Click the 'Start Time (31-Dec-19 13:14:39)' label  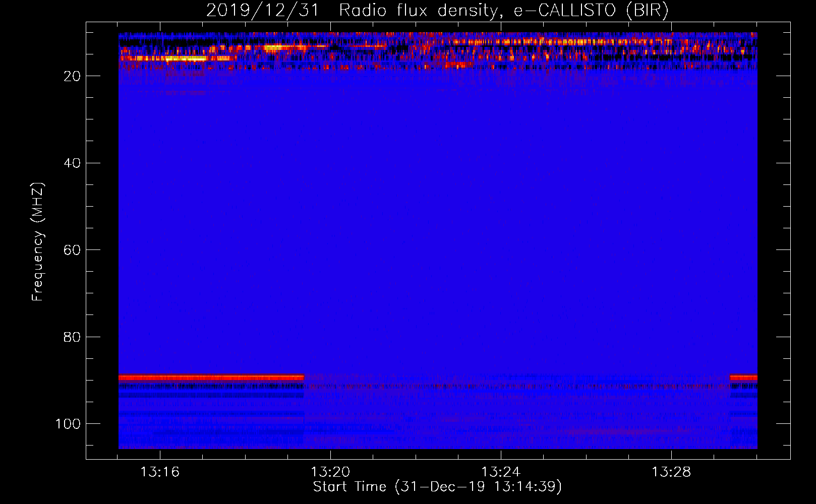point(437,487)
